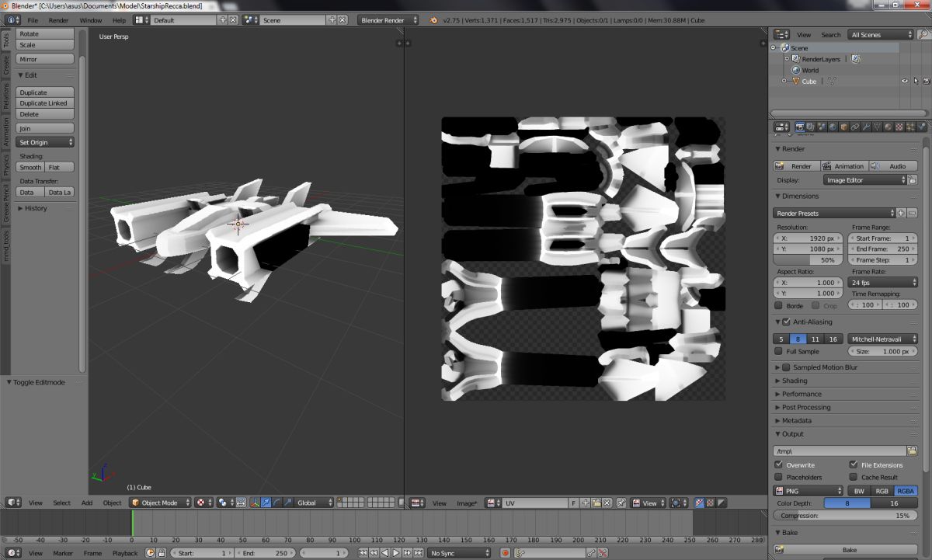Open the All Scenes outliner dropdown
The image size is (932, 560).
882,34
